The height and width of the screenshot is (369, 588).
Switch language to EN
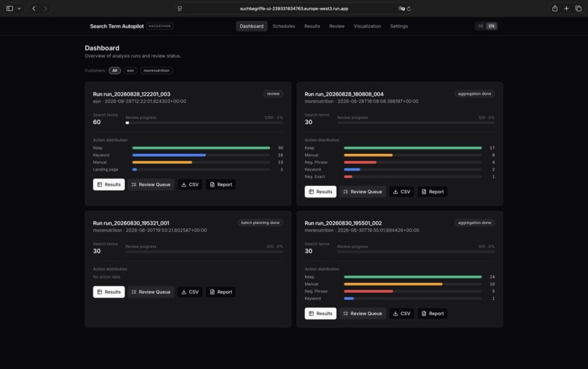pyautogui.click(x=491, y=26)
